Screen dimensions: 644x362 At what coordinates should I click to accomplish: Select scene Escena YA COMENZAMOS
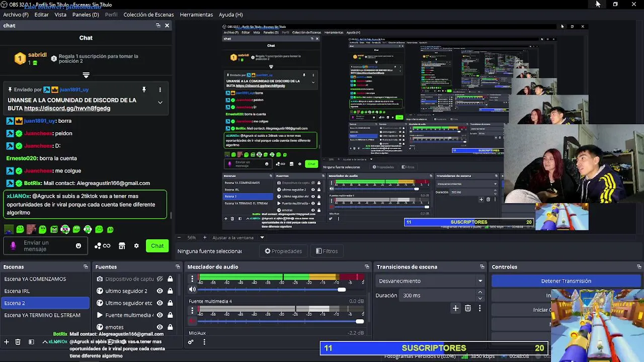(x=45, y=279)
